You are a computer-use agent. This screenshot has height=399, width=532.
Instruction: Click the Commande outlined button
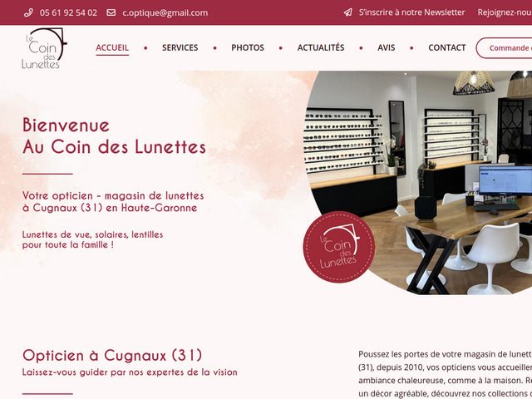(x=505, y=48)
